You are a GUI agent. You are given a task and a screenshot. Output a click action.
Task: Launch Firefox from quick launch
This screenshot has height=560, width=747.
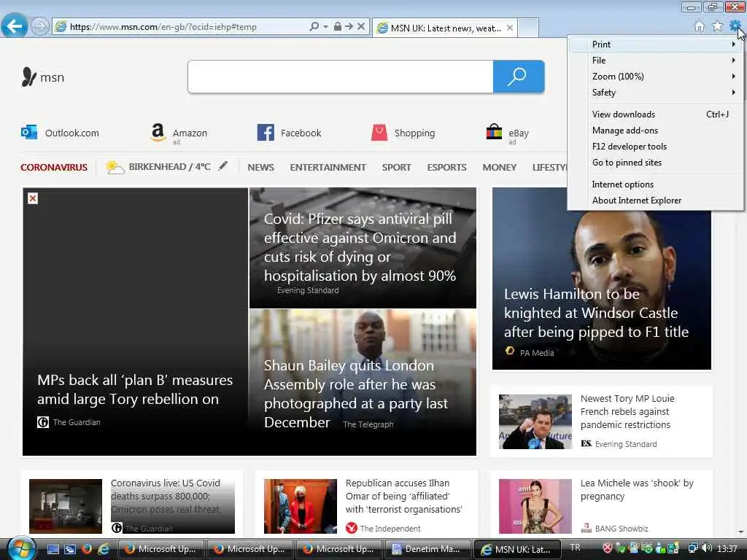point(87,549)
